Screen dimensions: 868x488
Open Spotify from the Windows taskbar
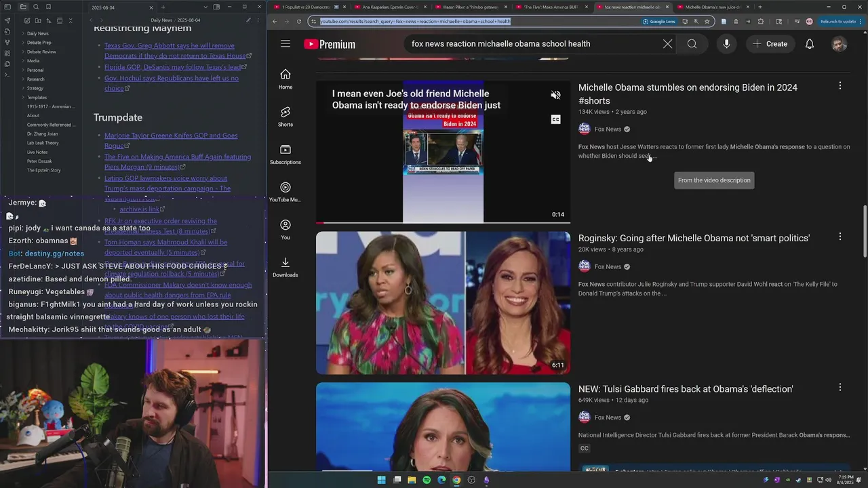427,480
